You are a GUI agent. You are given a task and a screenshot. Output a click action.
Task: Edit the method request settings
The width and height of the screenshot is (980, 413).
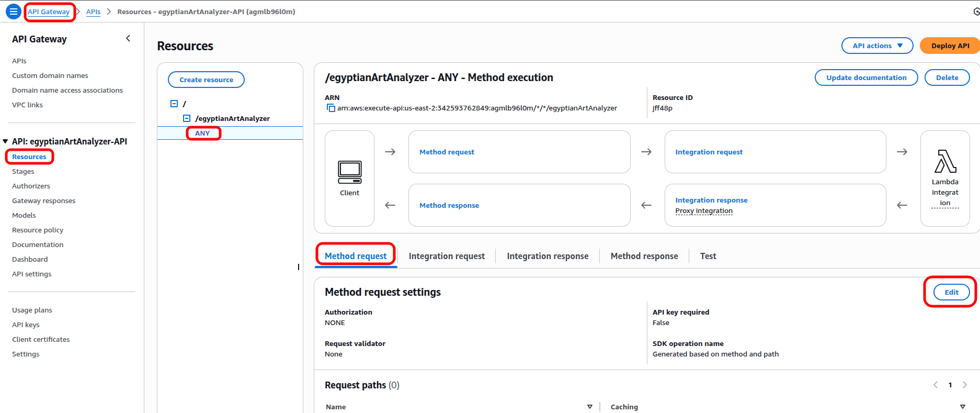(951, 292)
